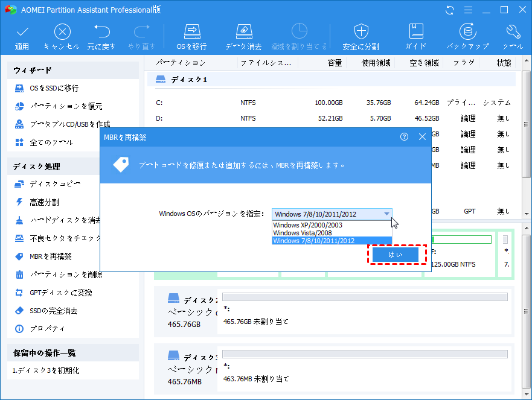The width and height of the screenshot is (532, 400).
Task: Click the 適用 (Apply) checkmark icon
Action: (22, 32)
